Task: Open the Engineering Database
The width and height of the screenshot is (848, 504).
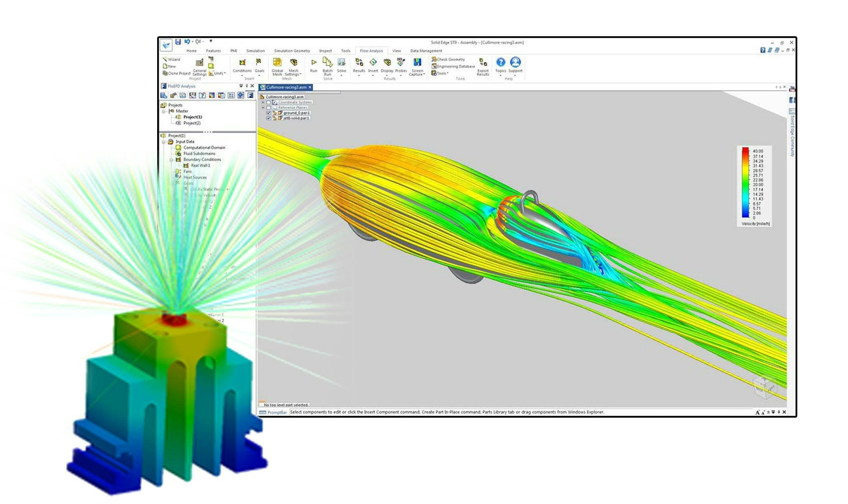Action: [x=453, y=66]
